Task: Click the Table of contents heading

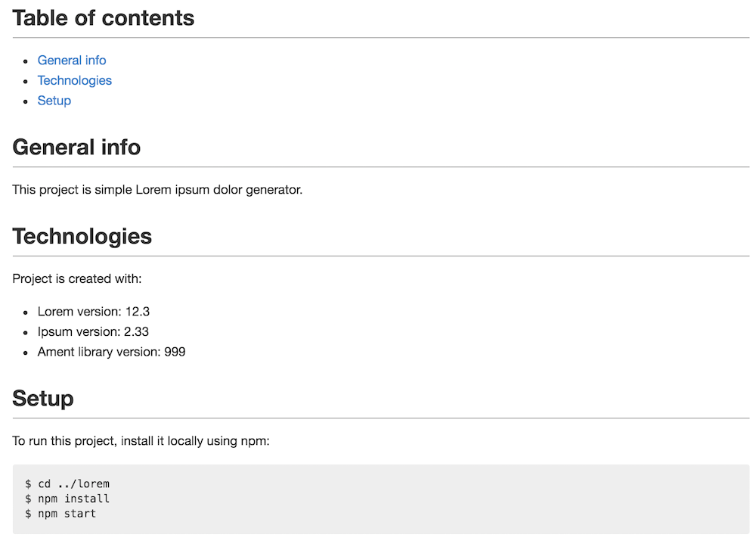Action: click(103, 18)
